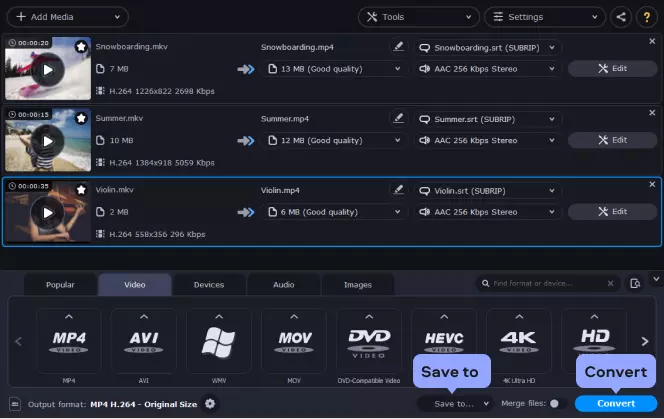This screenshot has width=664, height=419.
Task: Expand MP4 format presets caret
Action: tap(69, 316)
